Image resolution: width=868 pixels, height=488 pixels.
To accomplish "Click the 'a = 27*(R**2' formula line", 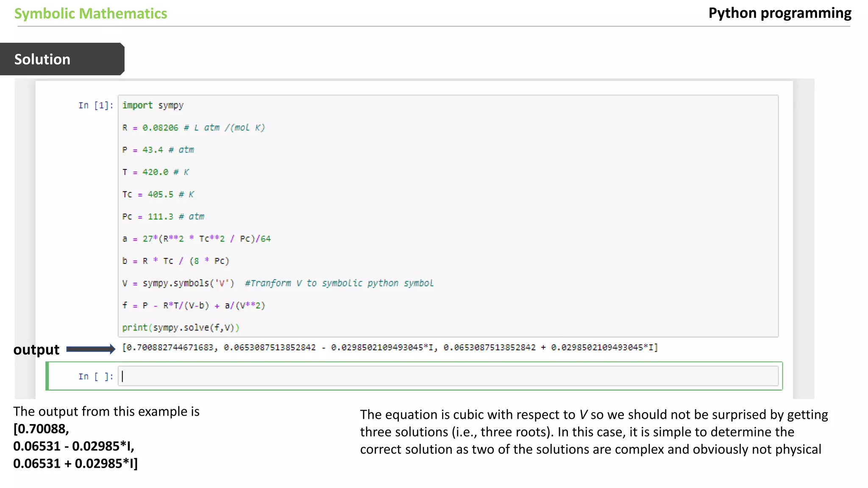I will (x=196, y=239).
